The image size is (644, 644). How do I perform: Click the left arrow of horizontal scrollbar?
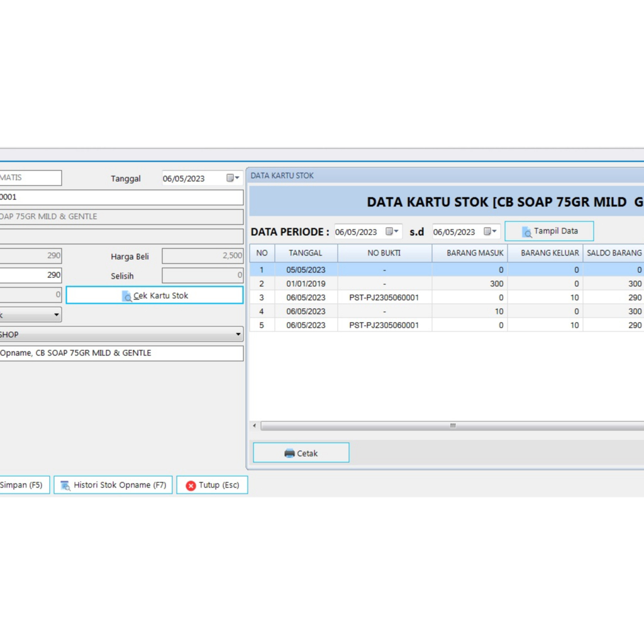point(255,426)
